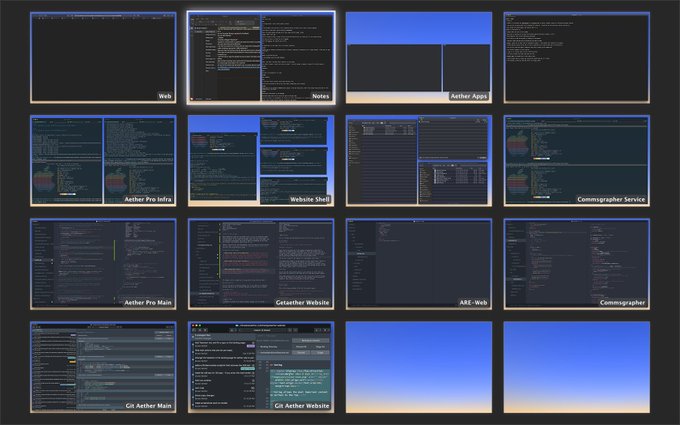Switch to the ARE-Web desktop

[x=419, y=264]
